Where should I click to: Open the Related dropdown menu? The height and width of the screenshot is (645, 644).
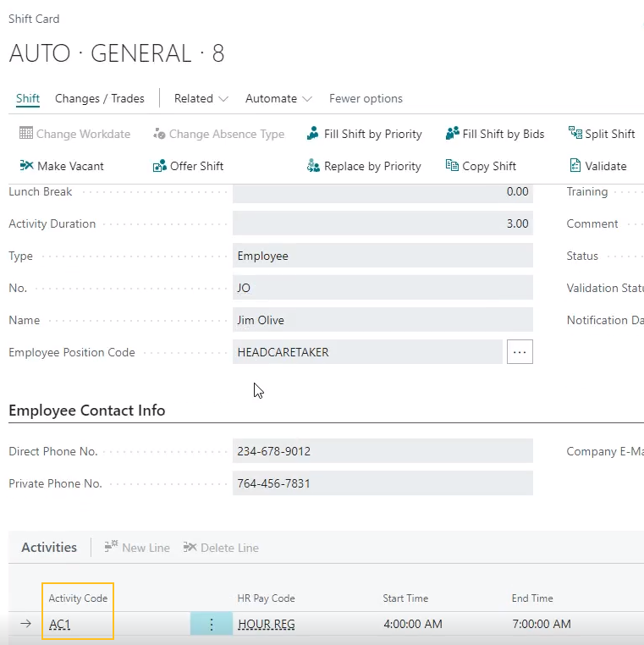201,98
